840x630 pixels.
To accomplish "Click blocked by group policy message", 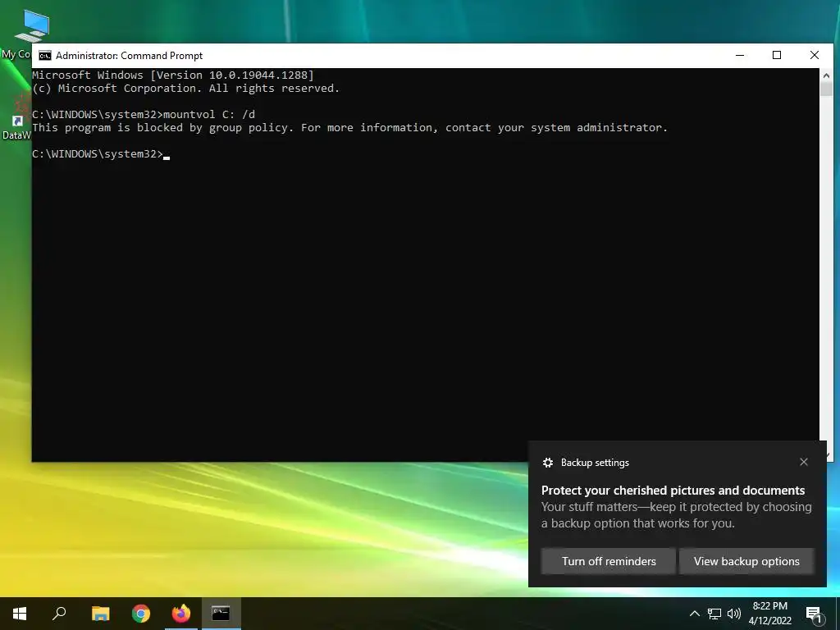I will pos(349,127).
